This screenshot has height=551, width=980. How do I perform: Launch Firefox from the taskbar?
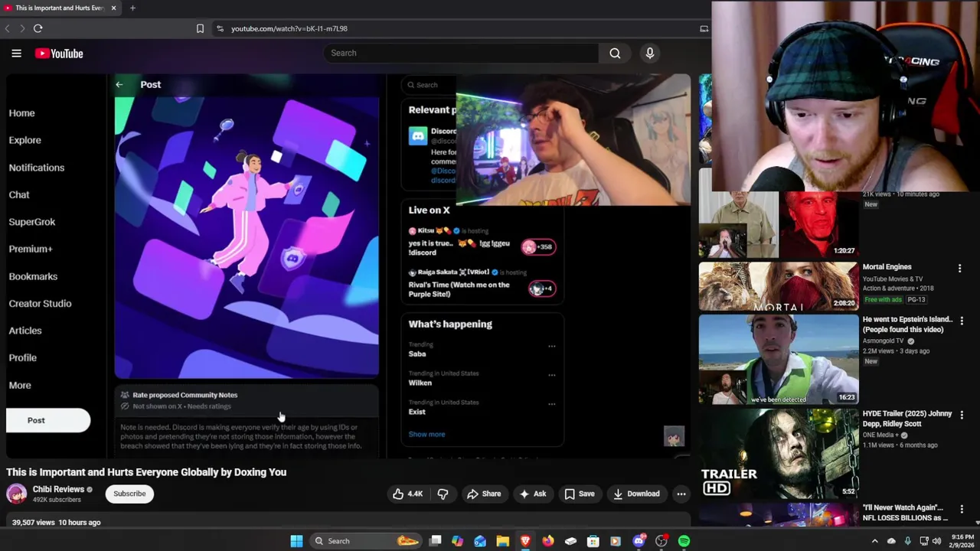click(547, 541)
